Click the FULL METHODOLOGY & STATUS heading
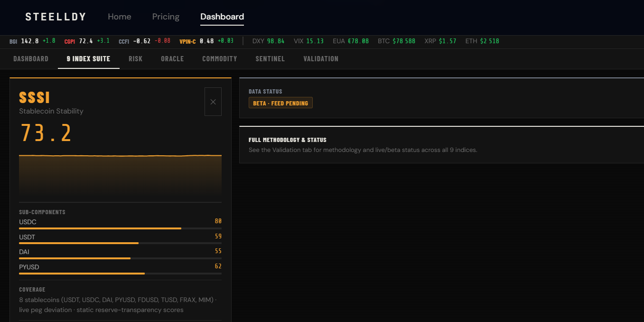Viewport: 644px width, 322px height. tap(288, 140)
